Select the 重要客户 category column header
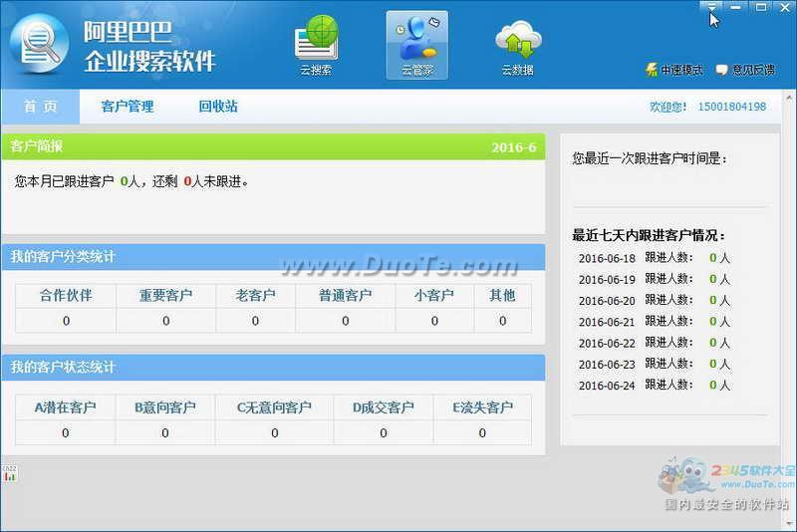 click(165, 295)
